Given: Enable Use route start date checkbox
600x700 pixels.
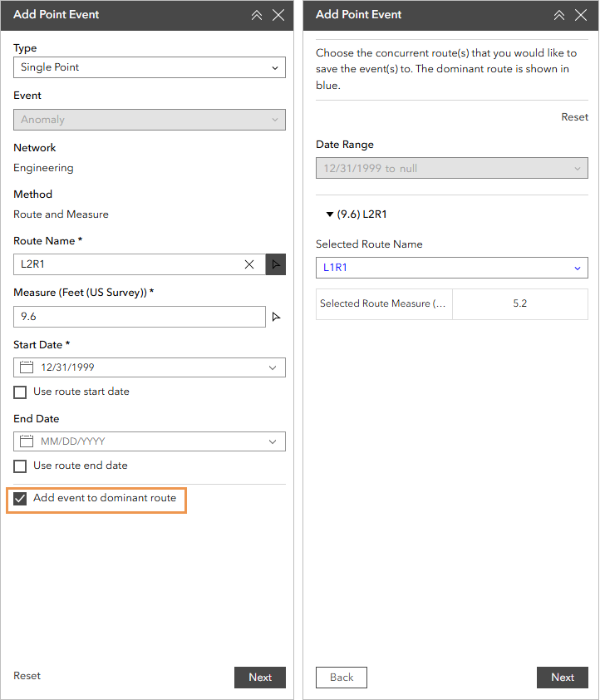Looking at the screenshot, I should pyautogui.click(x=21, y=392).
